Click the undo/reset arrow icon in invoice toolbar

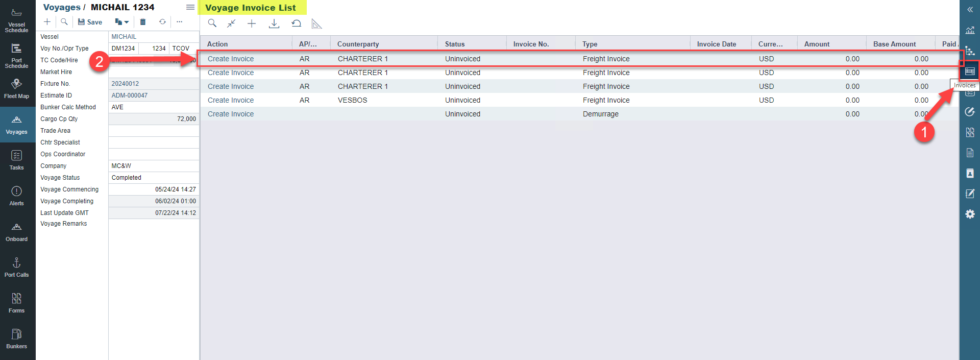[296, 23]
